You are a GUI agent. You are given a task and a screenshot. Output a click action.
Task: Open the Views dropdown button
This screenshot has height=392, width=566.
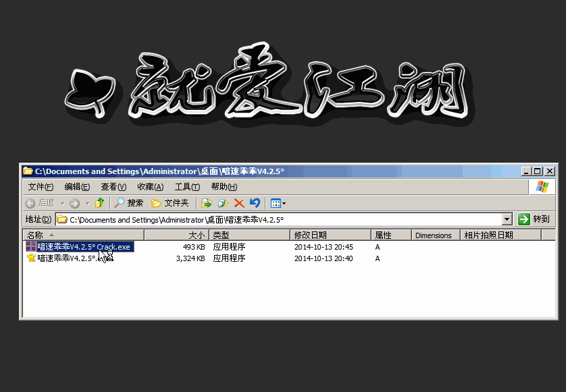[278, 203]
